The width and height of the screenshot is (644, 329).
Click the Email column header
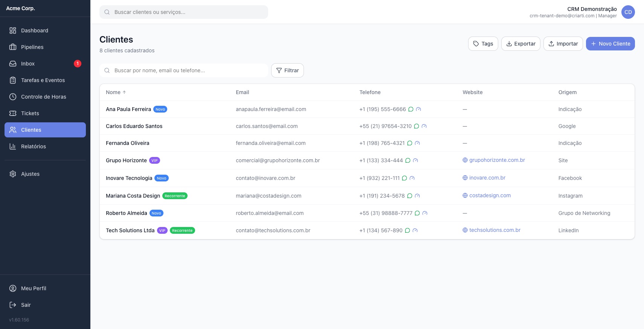click(243, 92)
